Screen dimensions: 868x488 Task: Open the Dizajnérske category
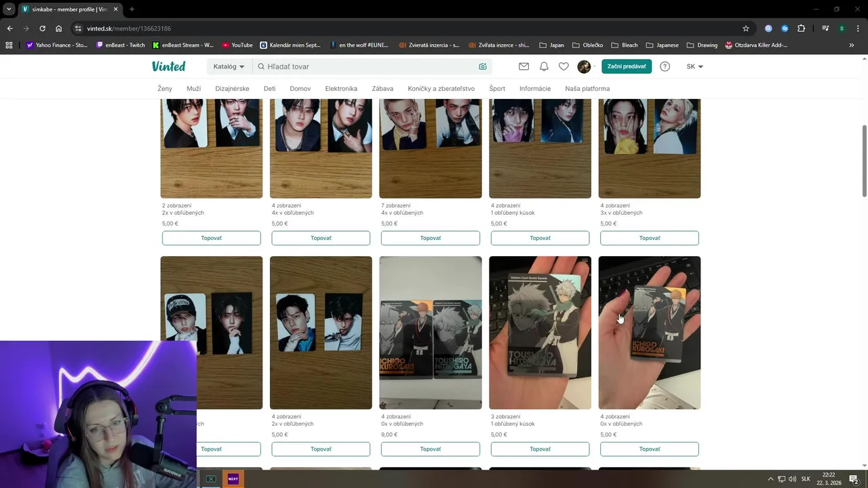pos(232,89)
